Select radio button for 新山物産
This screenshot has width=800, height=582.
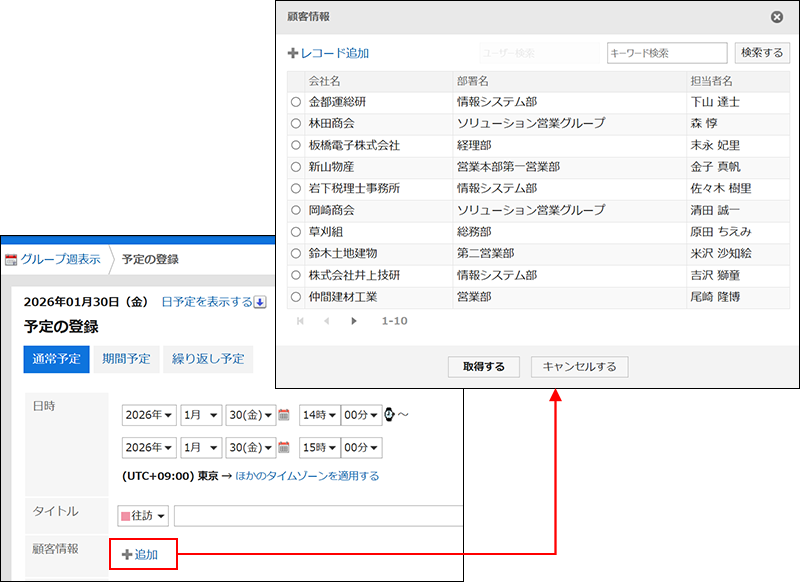[296, 167]
